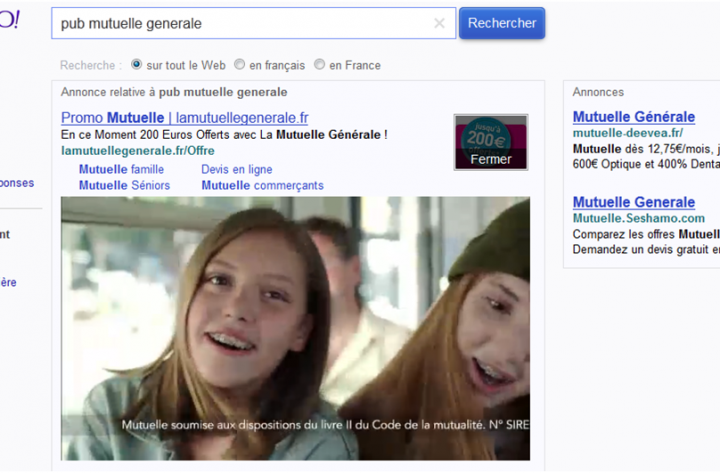The width and height of the screenshot is (720, 473).
Task: Clear the search box with the X icon
Action: coord(439,23)
